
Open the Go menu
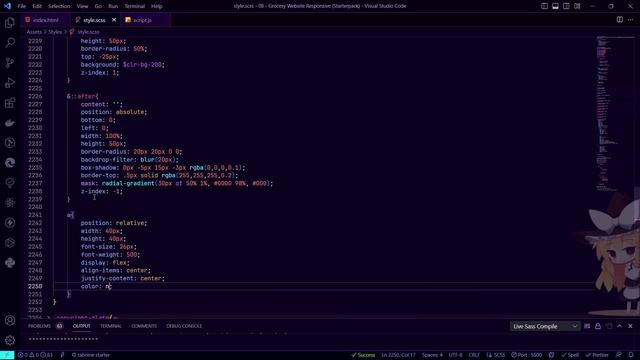pyautogui.click(x=98, y=6)
